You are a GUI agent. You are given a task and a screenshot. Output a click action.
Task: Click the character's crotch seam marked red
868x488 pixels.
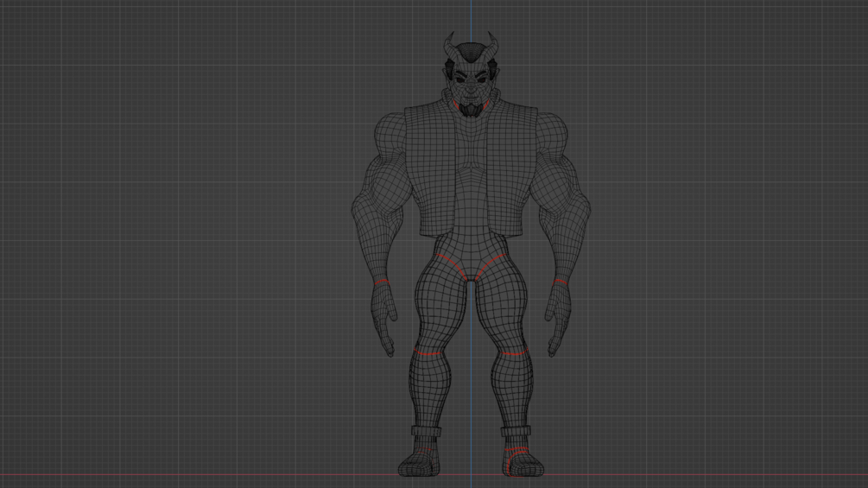tap(471, 267)
